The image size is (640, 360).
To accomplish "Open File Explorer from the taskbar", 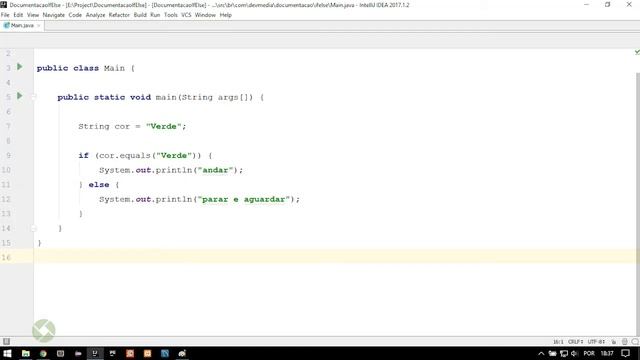I will click(26, 353).
